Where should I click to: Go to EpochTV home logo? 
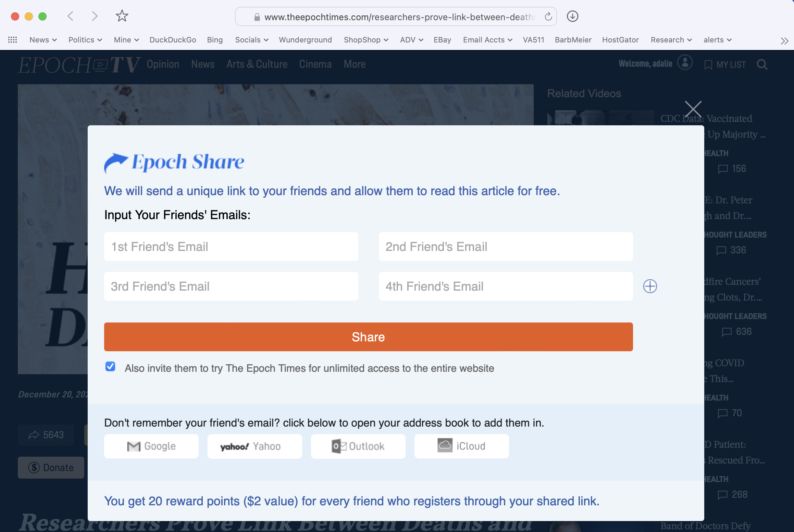click(x=79, y=65)
